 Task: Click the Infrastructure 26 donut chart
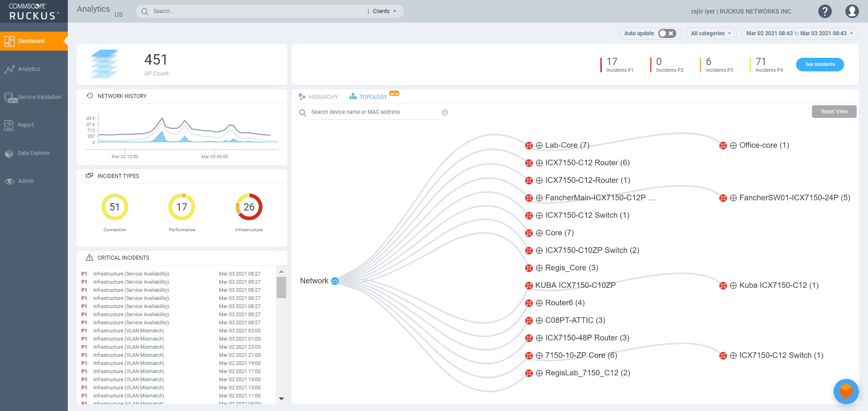coord(249,207)
